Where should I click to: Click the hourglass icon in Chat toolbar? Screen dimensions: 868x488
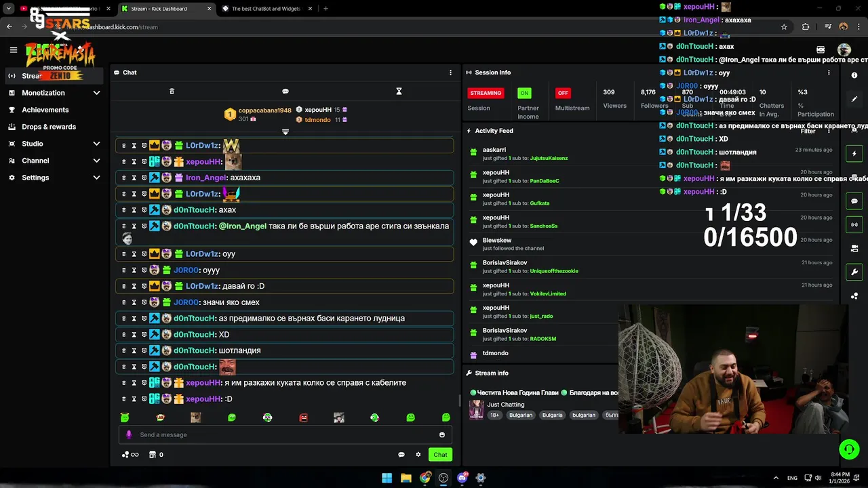coord(399,91)
